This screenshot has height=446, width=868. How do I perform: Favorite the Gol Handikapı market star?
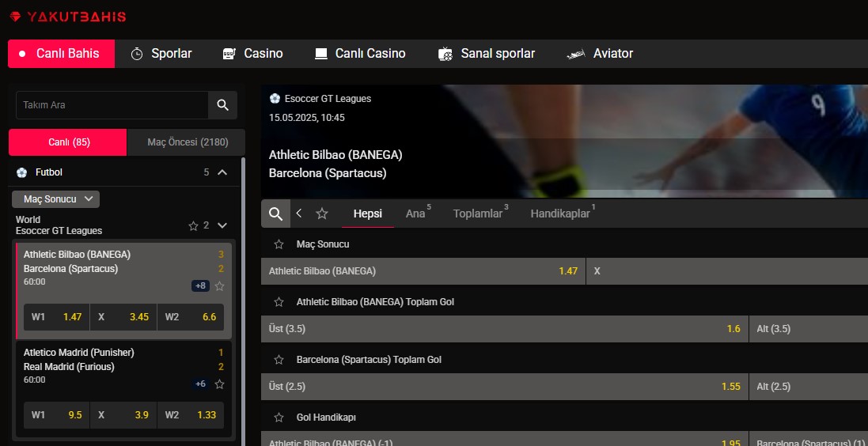[x=279, y=417]
